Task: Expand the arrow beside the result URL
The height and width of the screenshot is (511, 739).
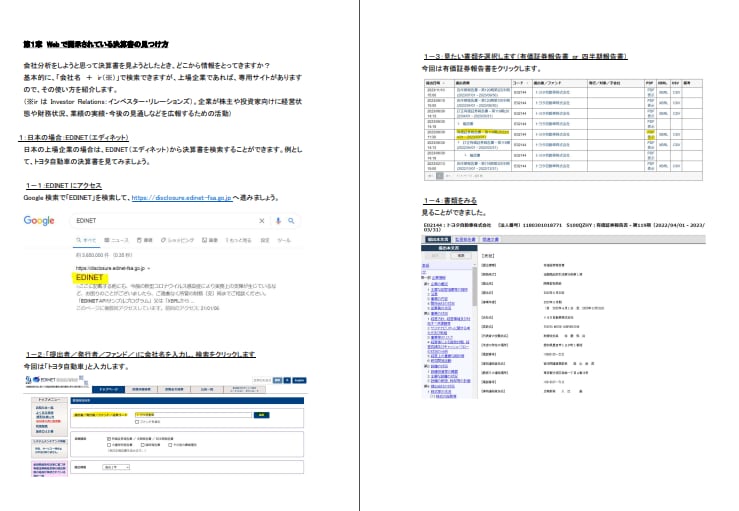Action: tap(149, 268)
